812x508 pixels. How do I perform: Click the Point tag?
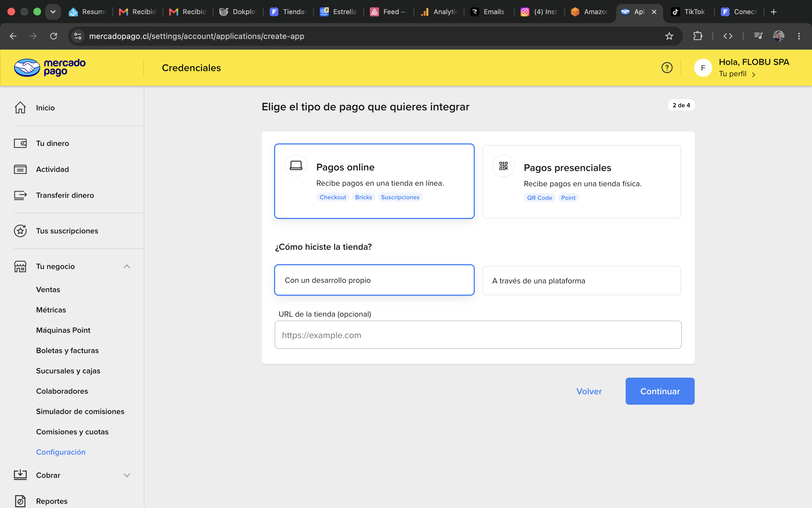568,198
